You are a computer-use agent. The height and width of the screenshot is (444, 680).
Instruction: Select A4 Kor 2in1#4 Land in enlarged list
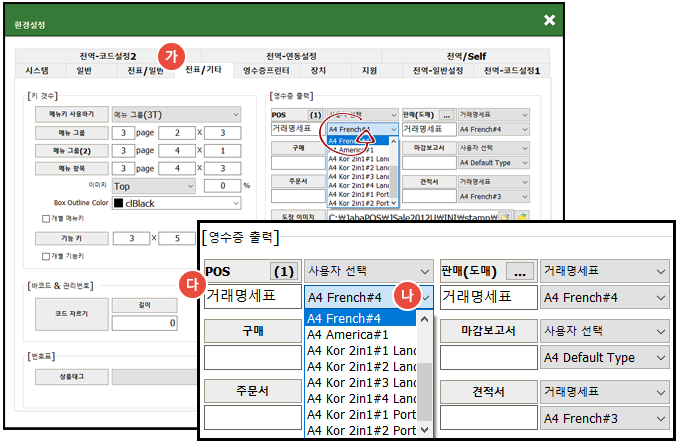pos(361,399)
